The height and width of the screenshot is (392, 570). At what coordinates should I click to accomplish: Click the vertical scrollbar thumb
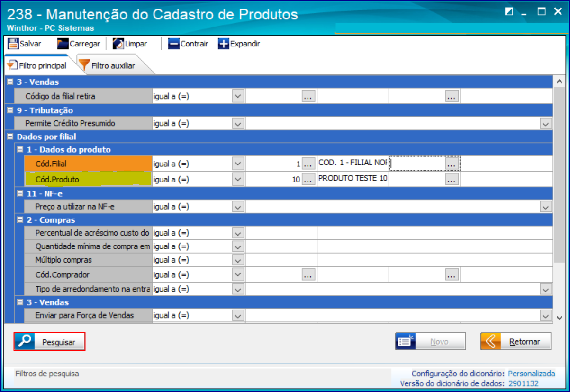click(559, 173)
